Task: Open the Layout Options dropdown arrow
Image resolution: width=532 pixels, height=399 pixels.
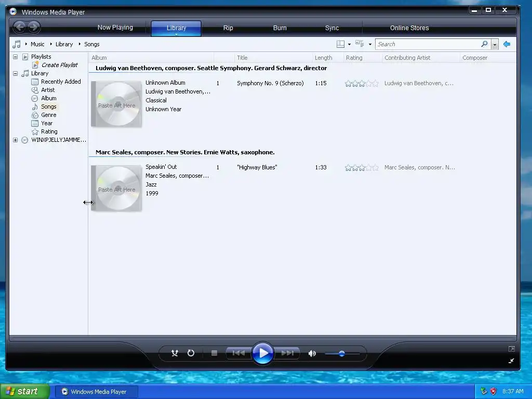Action: coord(350,45)
